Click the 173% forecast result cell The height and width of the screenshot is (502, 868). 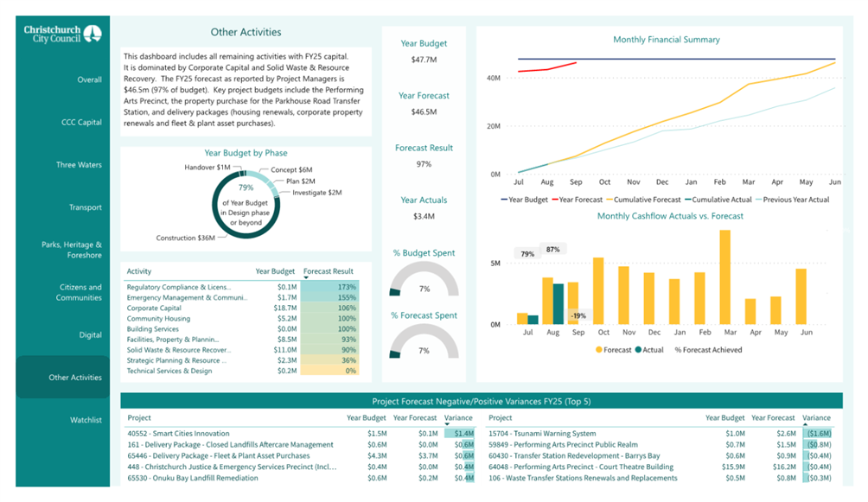pos(330,287)
